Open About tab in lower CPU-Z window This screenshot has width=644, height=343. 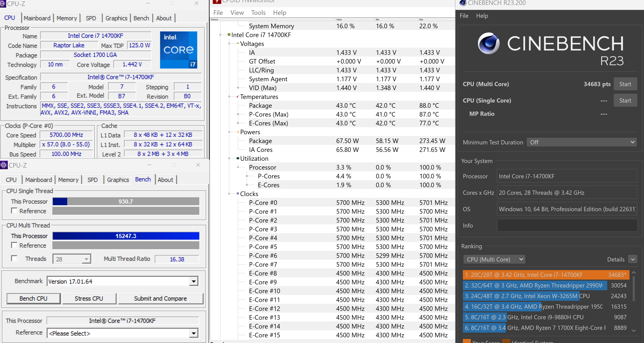(166, 180)
